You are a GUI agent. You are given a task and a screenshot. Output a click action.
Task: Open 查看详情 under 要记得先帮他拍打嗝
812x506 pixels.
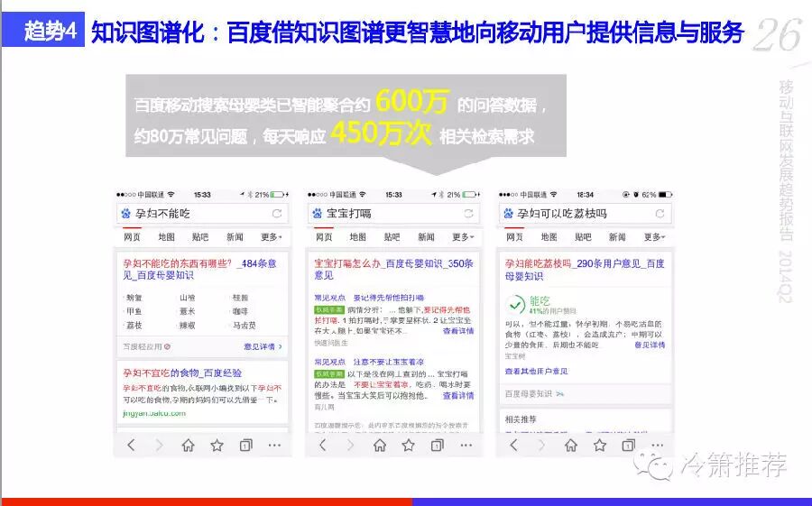tap(458, 331)
